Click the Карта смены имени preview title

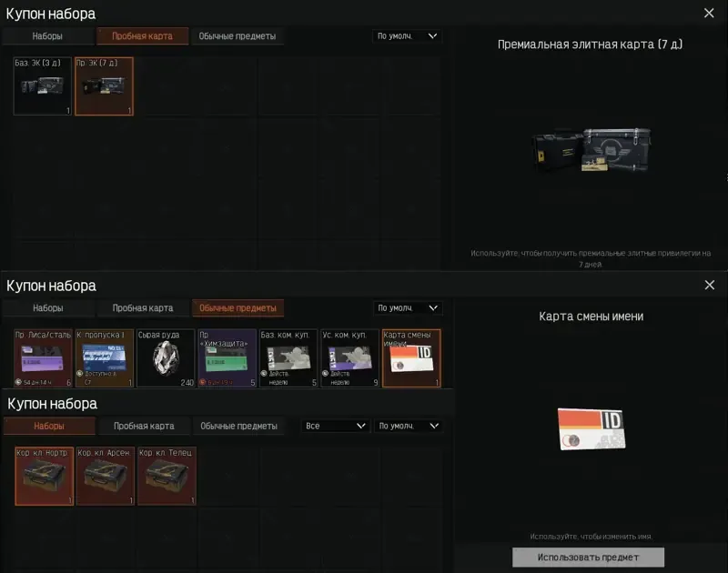591,317
